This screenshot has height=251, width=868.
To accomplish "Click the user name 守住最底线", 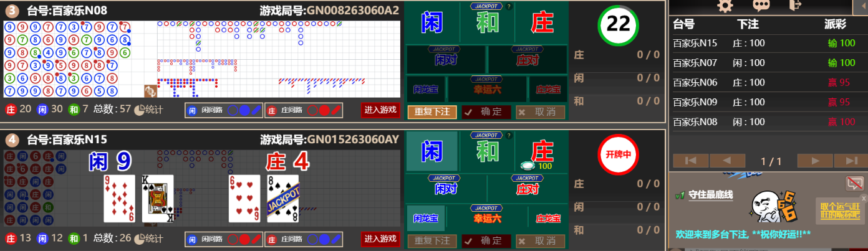I will pos(710,195).
